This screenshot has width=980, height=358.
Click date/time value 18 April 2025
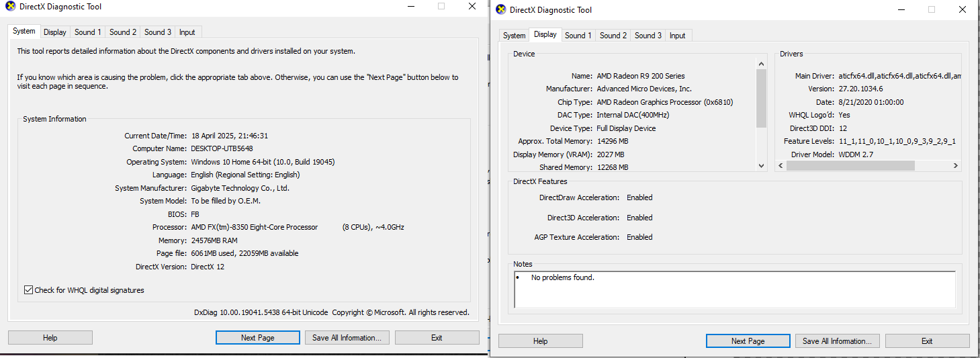229,136
